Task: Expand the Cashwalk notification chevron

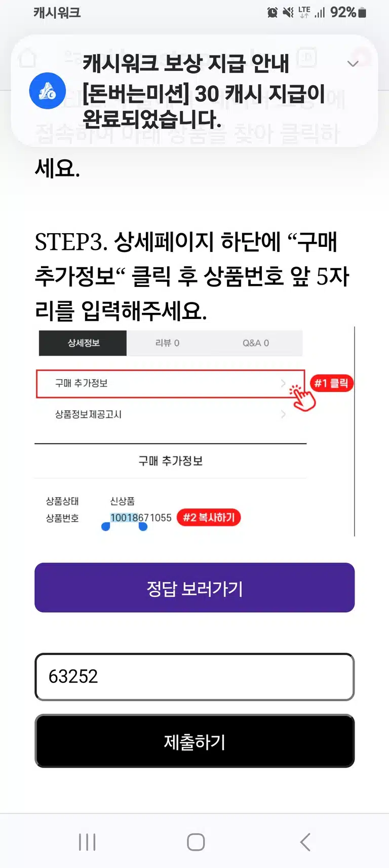Action: (353, 63)
